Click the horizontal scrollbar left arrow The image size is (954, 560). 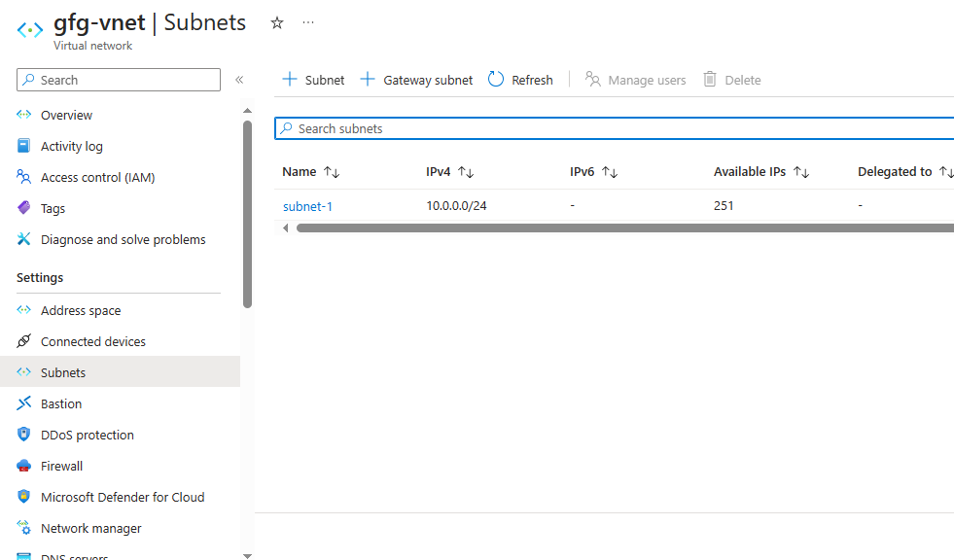tap(285, 228)
